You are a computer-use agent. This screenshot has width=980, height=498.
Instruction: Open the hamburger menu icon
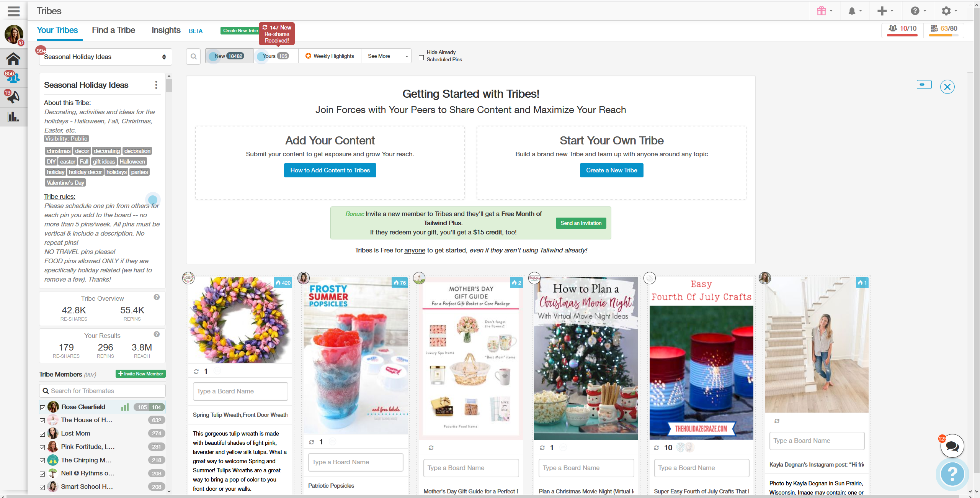[13, 11]
